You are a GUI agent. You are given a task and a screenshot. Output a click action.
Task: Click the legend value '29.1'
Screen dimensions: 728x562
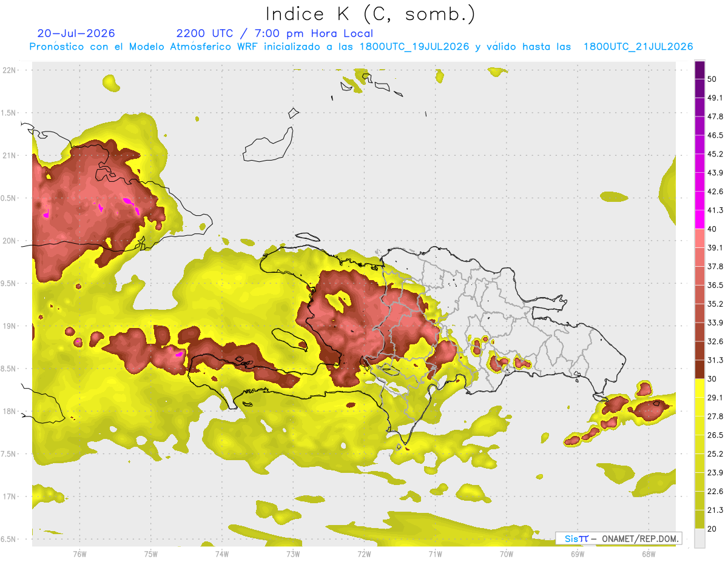(x=715, y=398)
